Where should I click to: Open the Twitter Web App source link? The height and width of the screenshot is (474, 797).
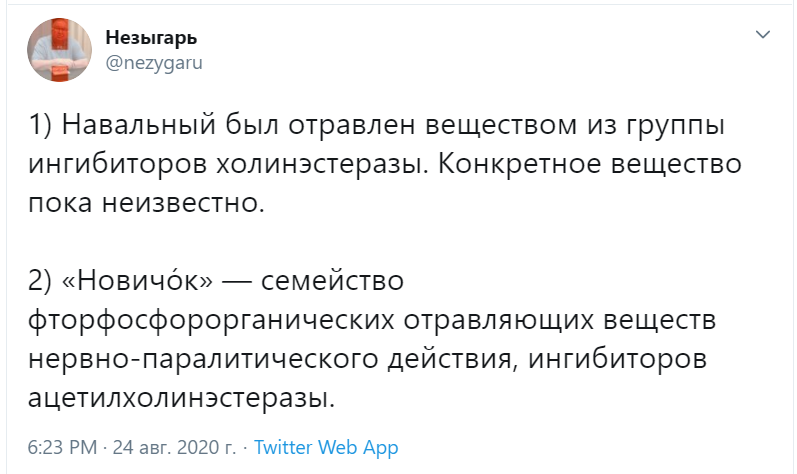326,448
